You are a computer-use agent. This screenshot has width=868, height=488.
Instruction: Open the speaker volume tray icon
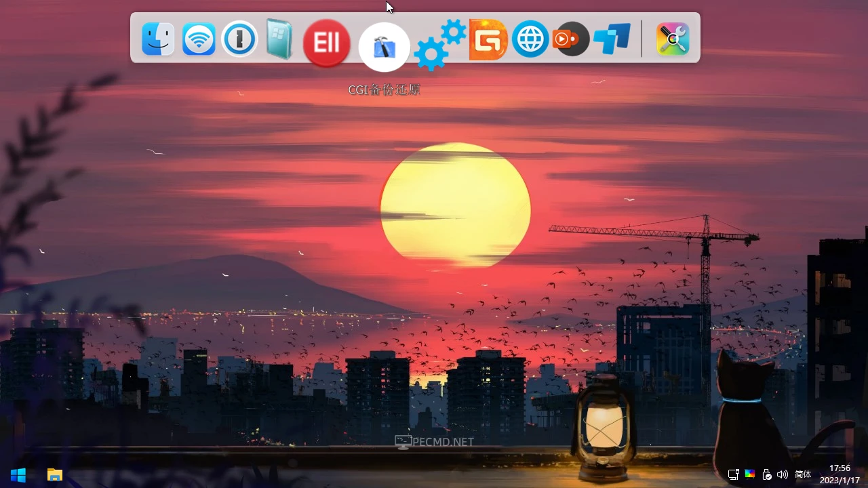click(x=783, y=474)
